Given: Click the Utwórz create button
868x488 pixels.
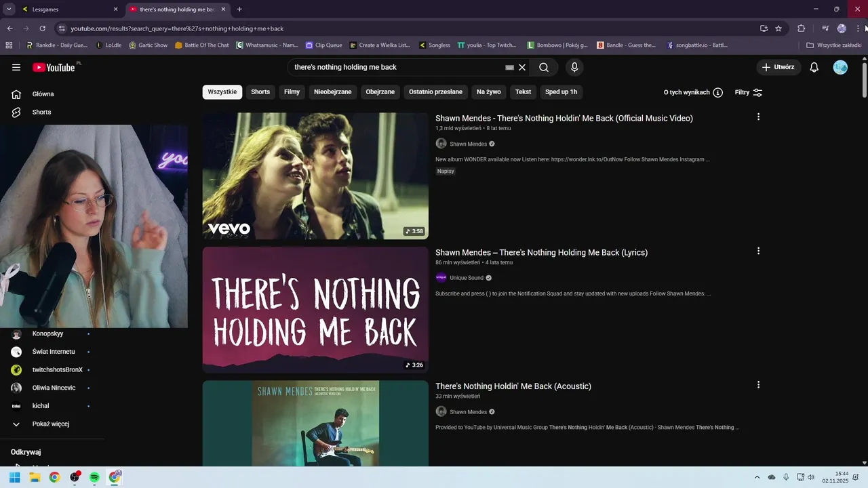Looking at the screenshot, I should point(778,67).
